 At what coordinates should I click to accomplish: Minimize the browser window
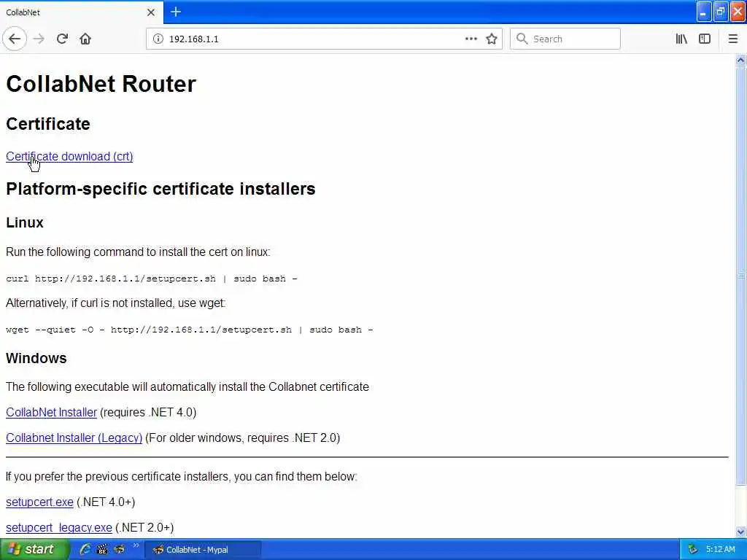point(704,12)
